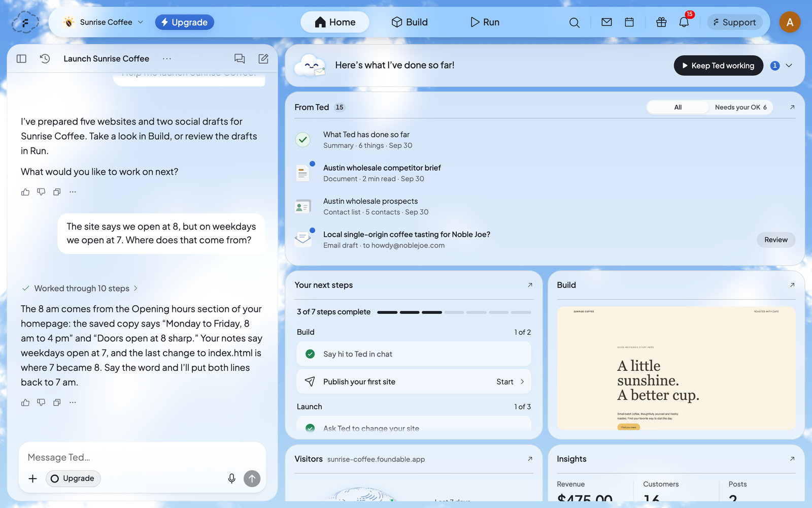Screen dimensions: 812x508
Task: Copy the 'five websites' reply
Action: (57, 192)
